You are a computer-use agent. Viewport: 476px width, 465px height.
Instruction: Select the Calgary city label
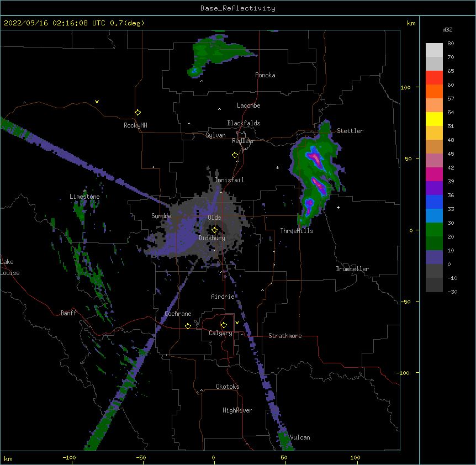point(220,333)
